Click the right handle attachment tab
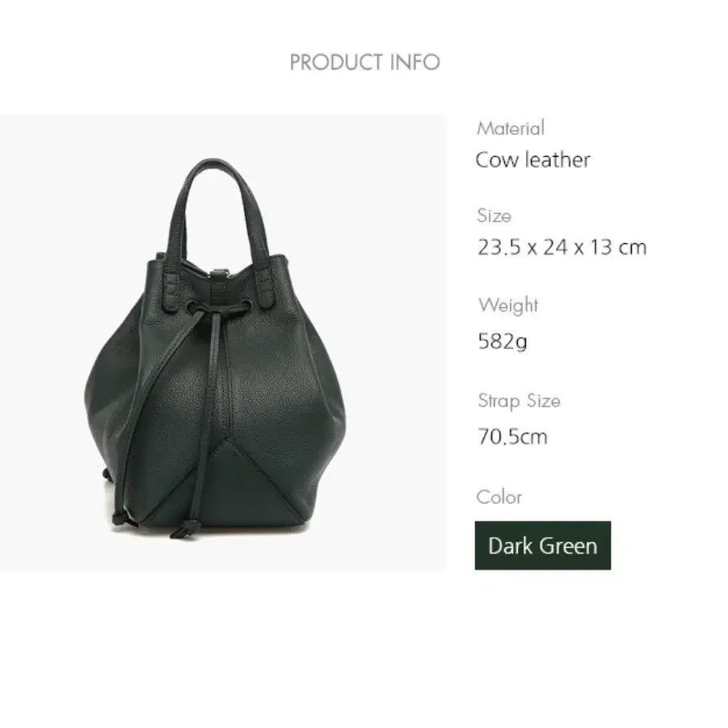Viewport: 728px width, 728px height. (x=266, y=286)
